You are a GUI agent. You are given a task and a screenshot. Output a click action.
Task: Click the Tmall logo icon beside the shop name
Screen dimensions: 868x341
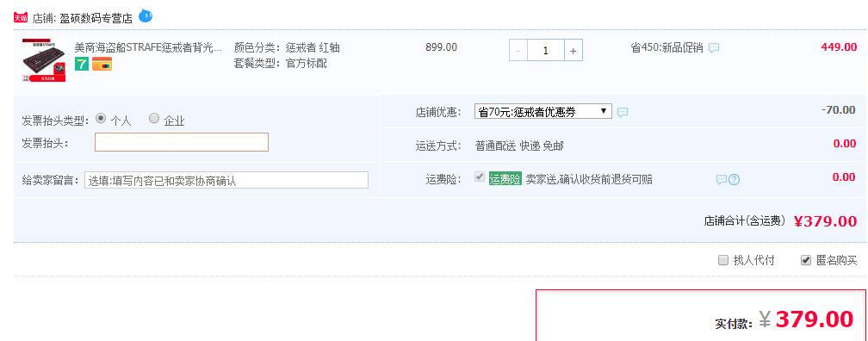point(21,18)
